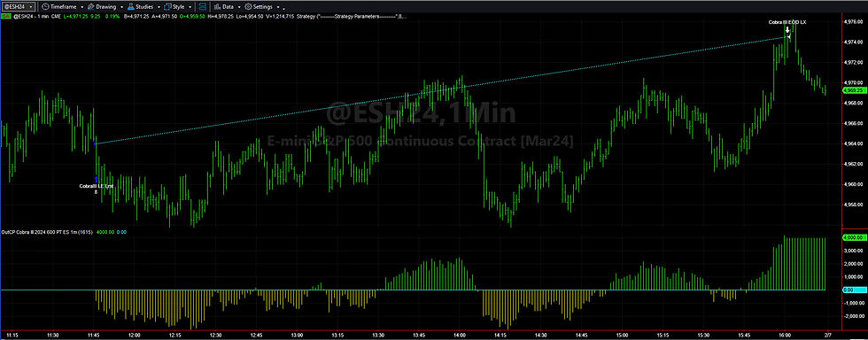The image size is (868, 340).
Task: Open the Settings menu
Action: [x=262, y=7]
